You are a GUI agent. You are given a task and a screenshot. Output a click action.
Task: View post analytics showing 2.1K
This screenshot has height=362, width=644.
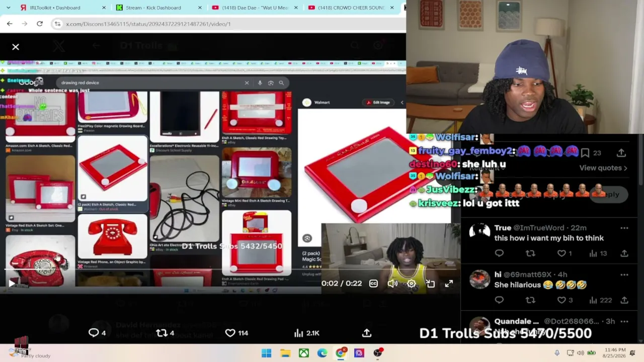(x=306, y=333)
